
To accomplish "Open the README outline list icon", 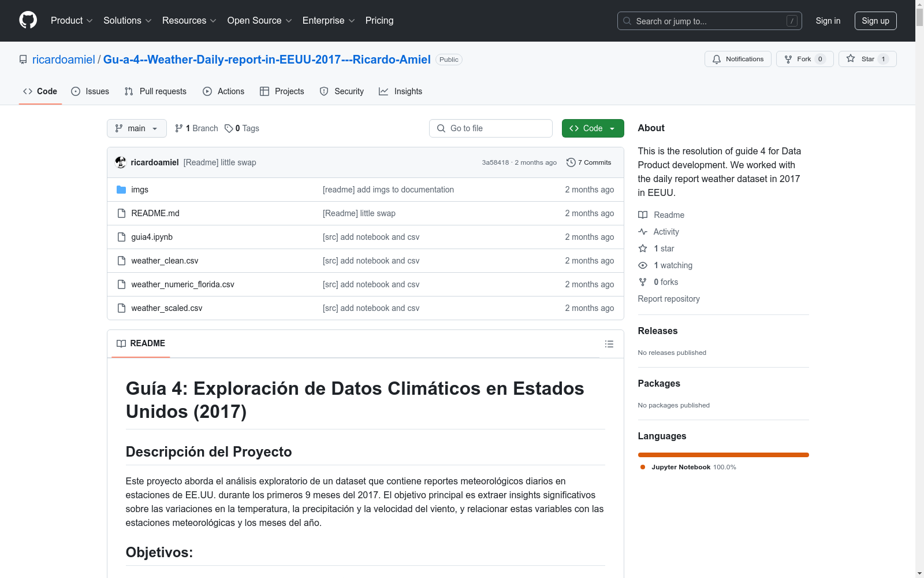I will click(x=609, y=344).
